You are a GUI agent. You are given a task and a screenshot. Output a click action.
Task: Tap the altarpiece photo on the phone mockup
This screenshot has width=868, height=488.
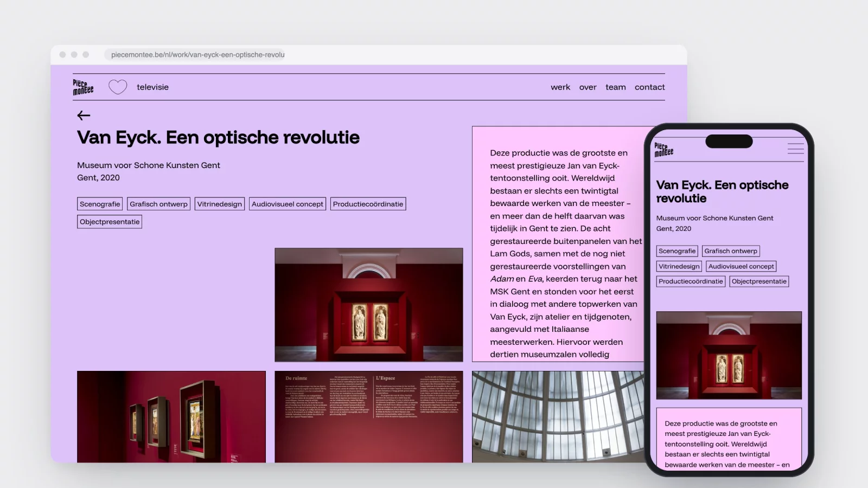pos(729,355)
